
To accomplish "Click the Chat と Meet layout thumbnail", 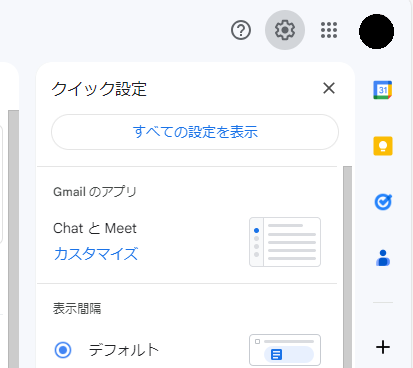I will pyautogui.click(x=285, y=242).
